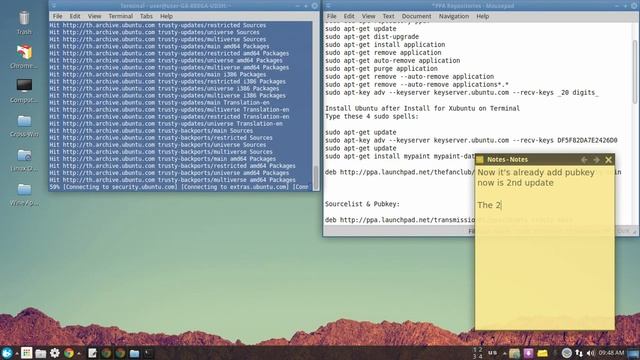Go to the previous note with the left arrow

click(x=584, y=160)
